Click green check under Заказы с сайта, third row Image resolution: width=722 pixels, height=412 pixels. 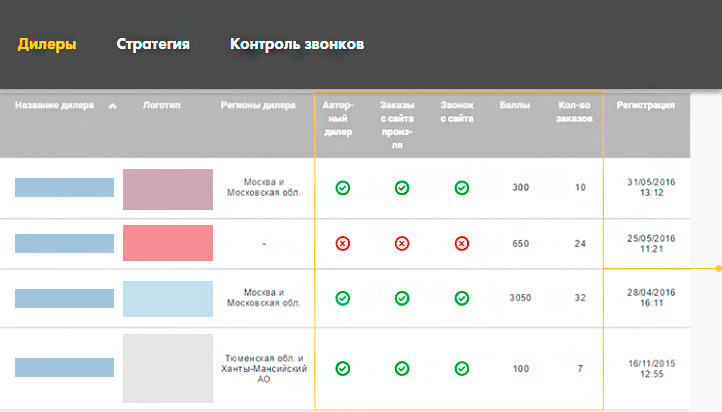coord(401,298)
